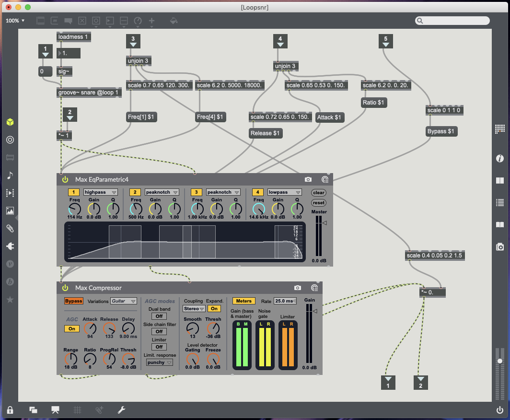Toggle the compressor Bypass button

click(74, 301)
